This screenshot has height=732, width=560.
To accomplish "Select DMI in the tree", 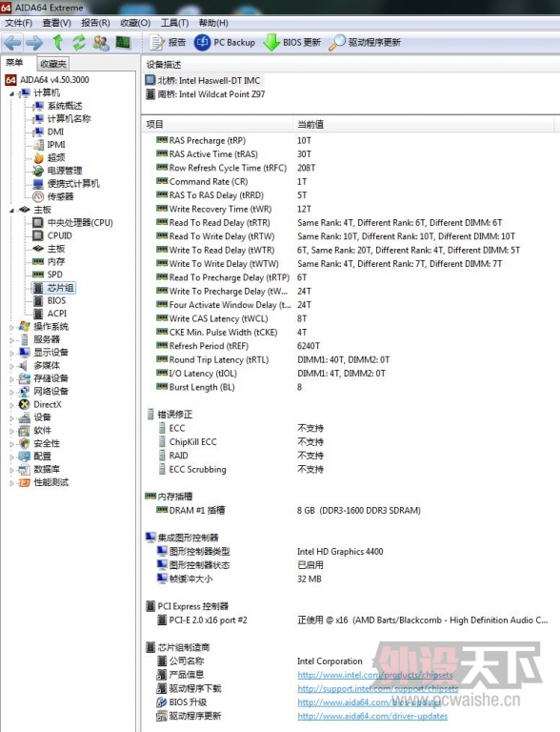I will [55, 132].
